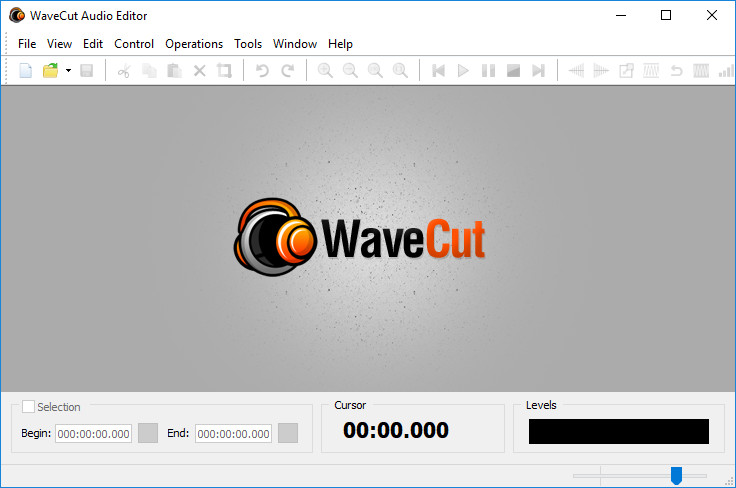This screenshot has width=736, height=488.
Task: Click the Cut scissors icon
Action: [x=124, y=71]
